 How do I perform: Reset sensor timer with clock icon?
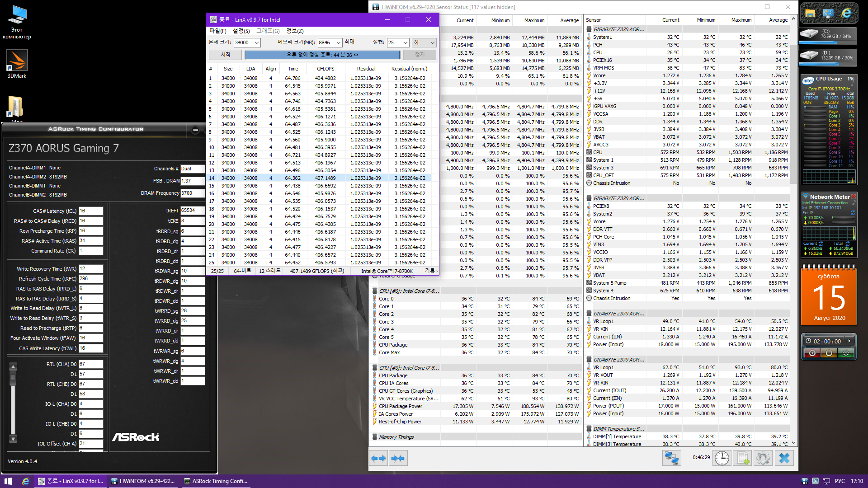(x=722, y=458)
